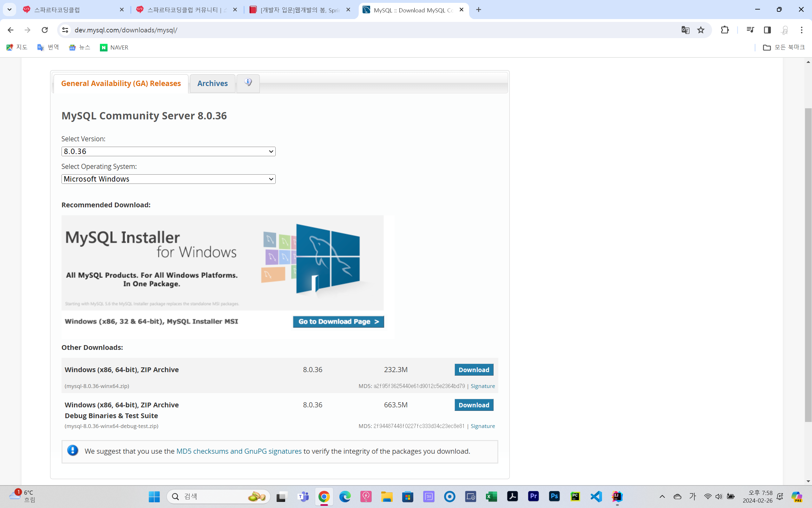The width and height of the screenshot is (812, 508).
Task: Launch Adobe Acrobat from the taskbar
Action: point(512,496)
